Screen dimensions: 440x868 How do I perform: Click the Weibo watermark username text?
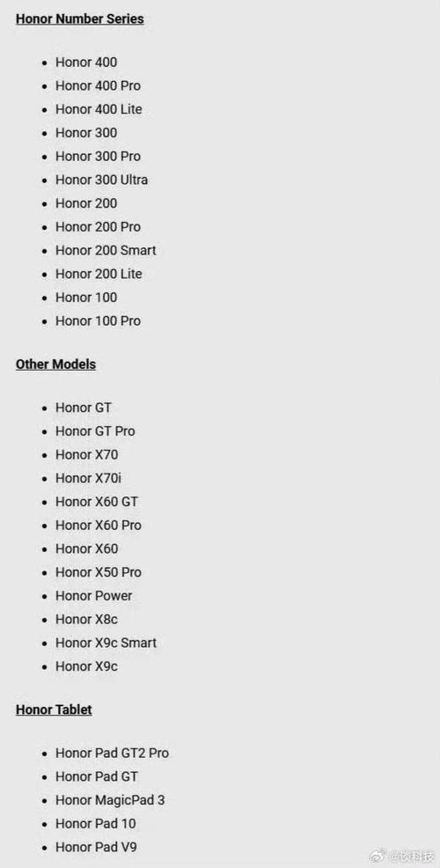click(x=413, y=857)
